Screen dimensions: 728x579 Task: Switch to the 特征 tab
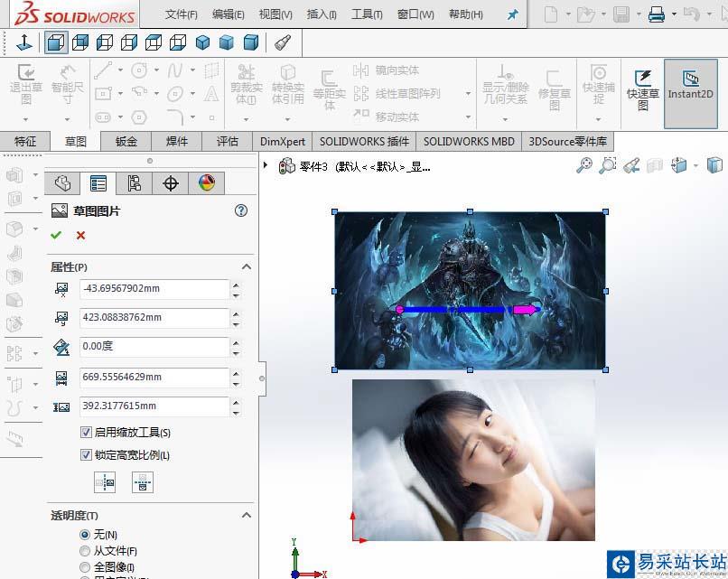25,141
